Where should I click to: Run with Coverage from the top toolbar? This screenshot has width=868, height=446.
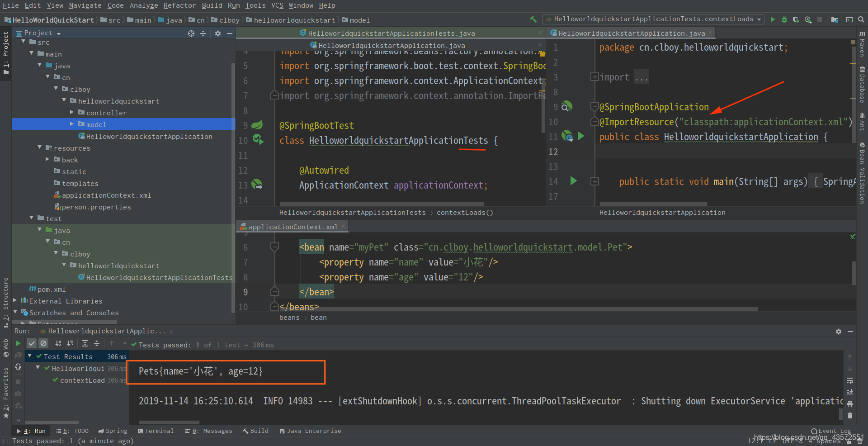point(796,19)
